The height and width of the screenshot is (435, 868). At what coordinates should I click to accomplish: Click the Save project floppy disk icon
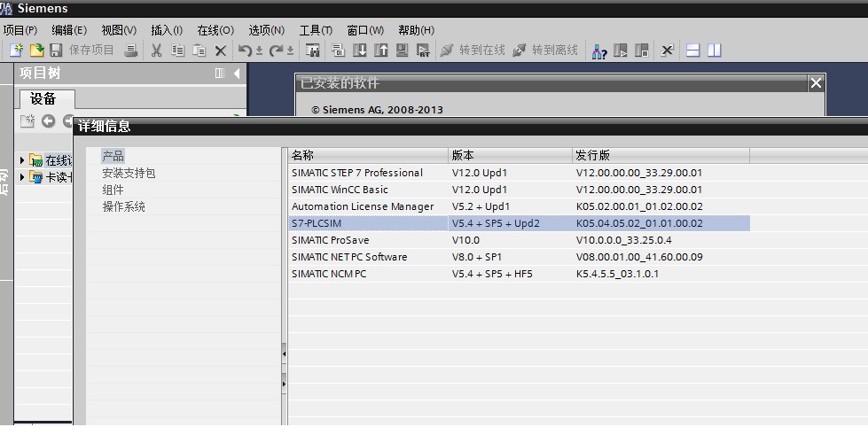click(56, 50)
